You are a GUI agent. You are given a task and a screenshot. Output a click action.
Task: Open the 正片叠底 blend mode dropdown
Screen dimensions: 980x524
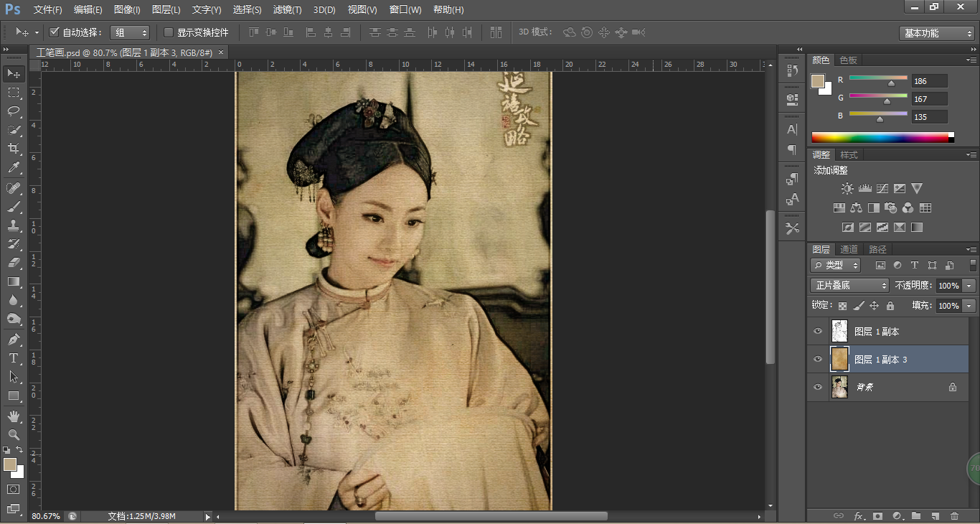(849, 285)
